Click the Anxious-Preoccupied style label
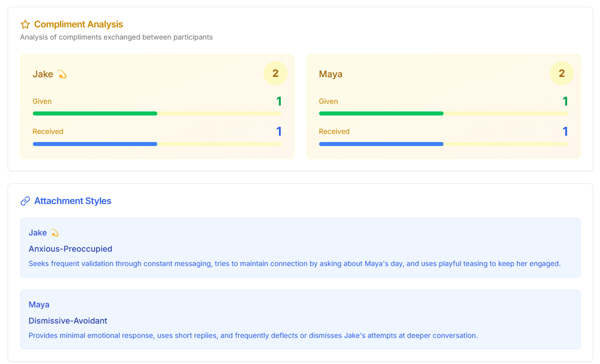Image resolution: width=600 pixels, height=364 pixels. pos(71,249)
